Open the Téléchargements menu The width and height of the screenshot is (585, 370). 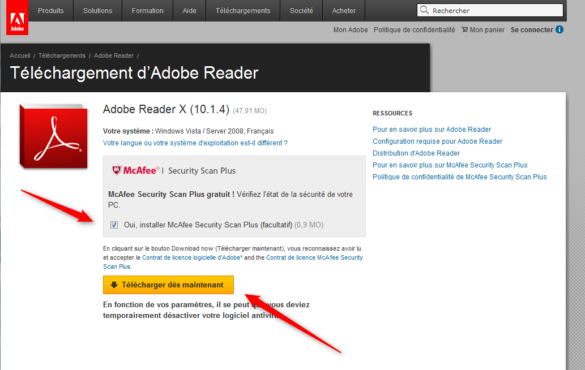(x=243, y=10)
